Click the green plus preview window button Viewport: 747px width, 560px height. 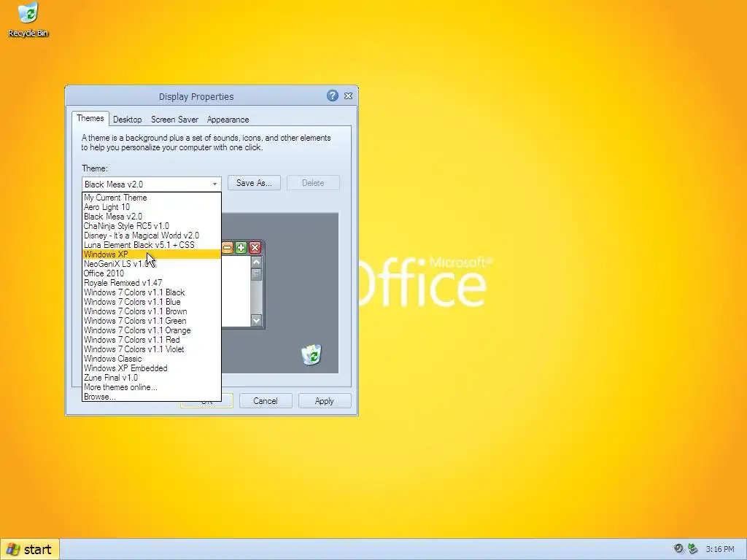tap(241, 248)
